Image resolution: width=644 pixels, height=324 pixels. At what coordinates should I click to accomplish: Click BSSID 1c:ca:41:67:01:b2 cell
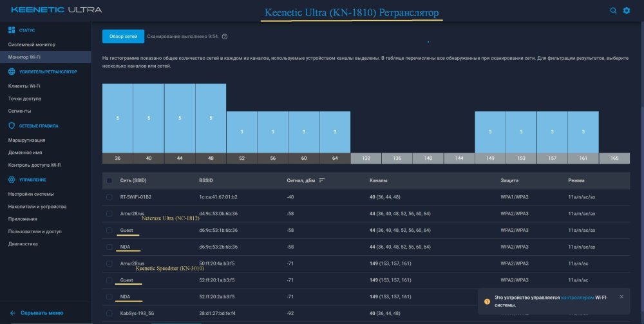click(218, 197)
